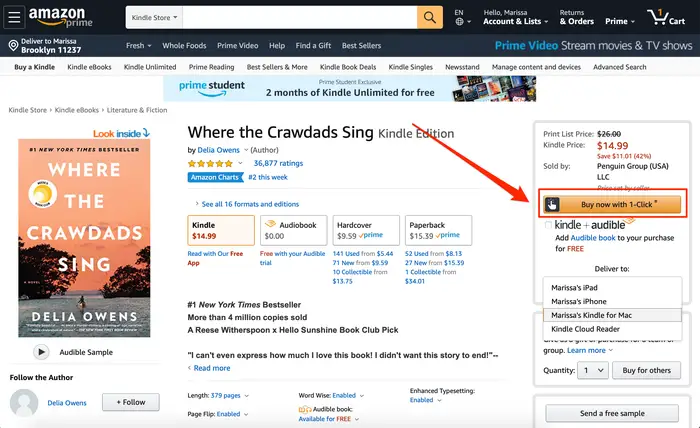Click the globe language icon
Viewport: 700px width, 428px height.
coord(459,21)
